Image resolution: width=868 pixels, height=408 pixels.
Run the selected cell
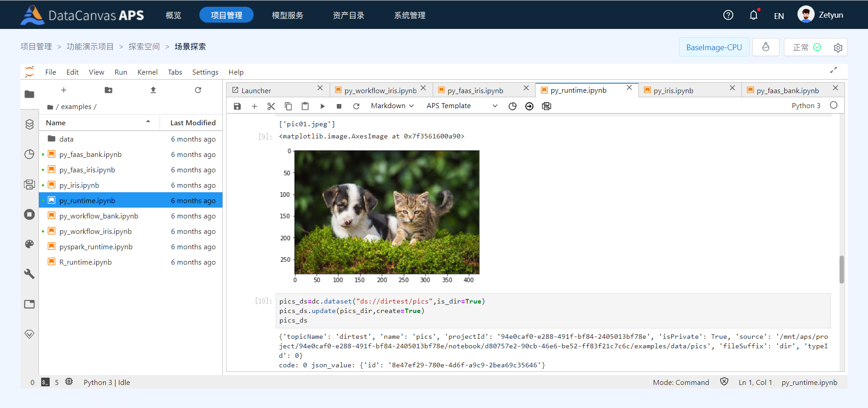322,106
